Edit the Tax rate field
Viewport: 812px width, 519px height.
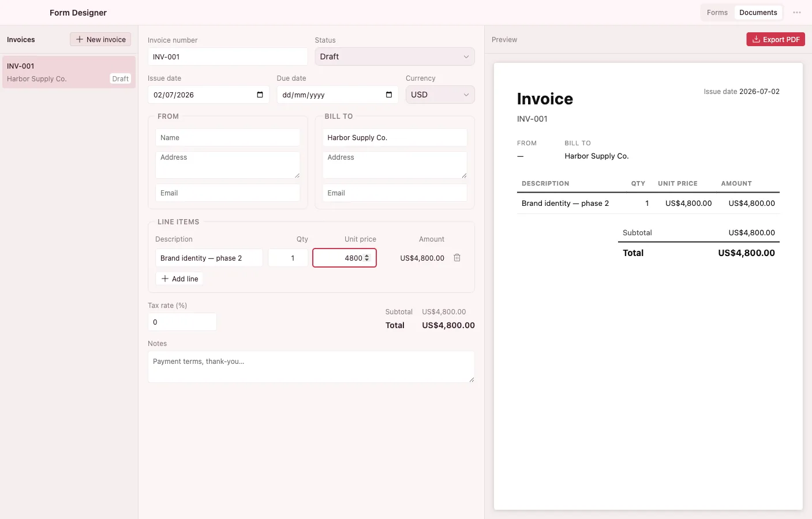(x=182, y=322)
